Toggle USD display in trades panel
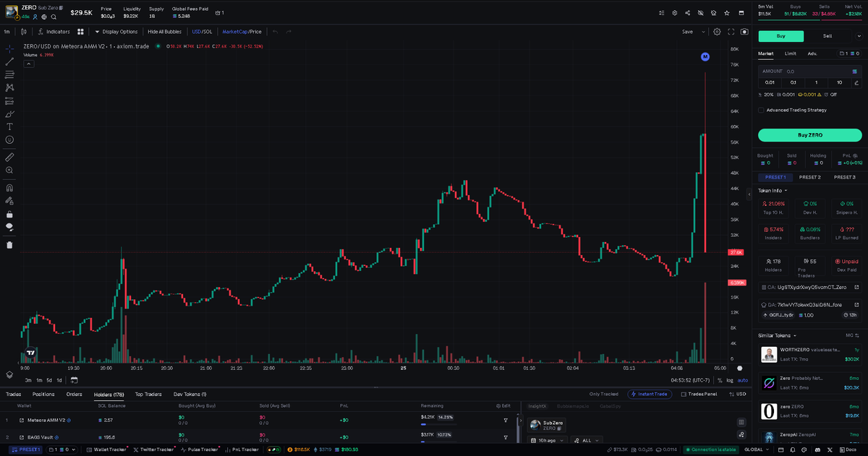 coord(737,394)
